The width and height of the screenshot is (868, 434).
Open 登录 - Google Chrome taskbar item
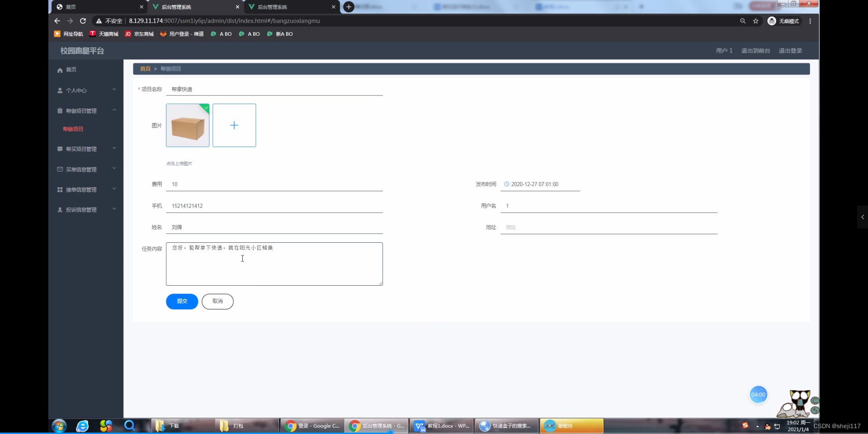click(x=312, y=426)
